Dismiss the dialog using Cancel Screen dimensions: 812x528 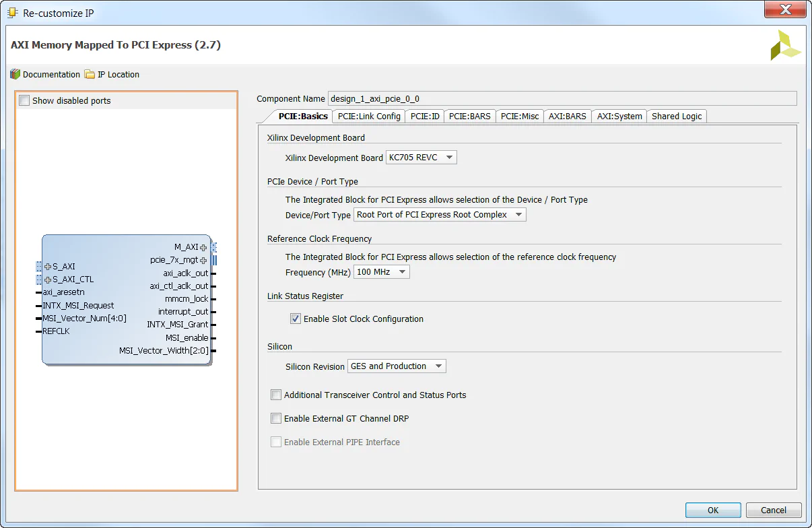pyautogui.click(x=773, y=510)
